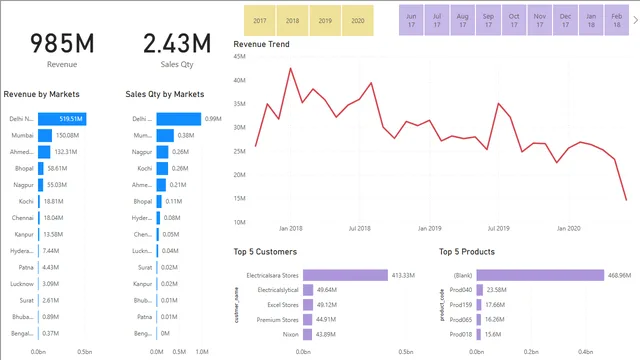Screen dimensions: 640x360
Task: Click the 13.58M Kanpur revenue value
Action: point(53,234)
